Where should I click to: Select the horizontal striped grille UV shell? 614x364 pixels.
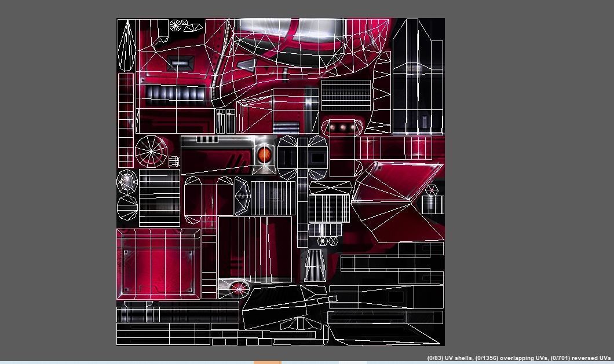pos(345,95)
